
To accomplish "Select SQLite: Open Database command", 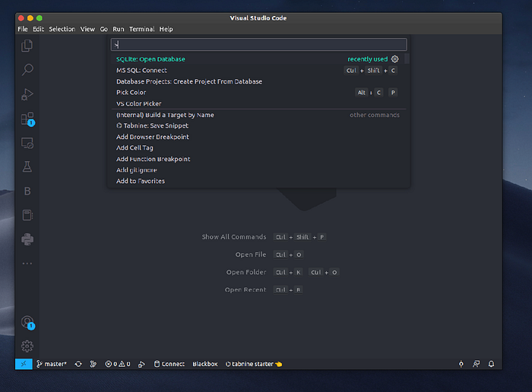I will pos(258,59).
